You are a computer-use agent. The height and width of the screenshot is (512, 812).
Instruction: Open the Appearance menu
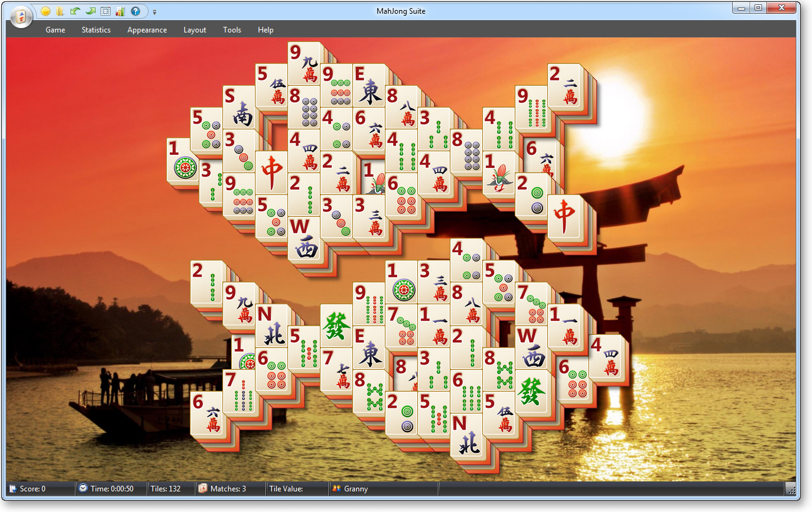(147, 30)
